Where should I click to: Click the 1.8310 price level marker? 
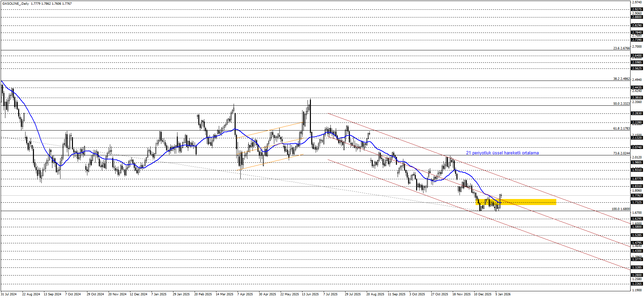click(637, 186)
